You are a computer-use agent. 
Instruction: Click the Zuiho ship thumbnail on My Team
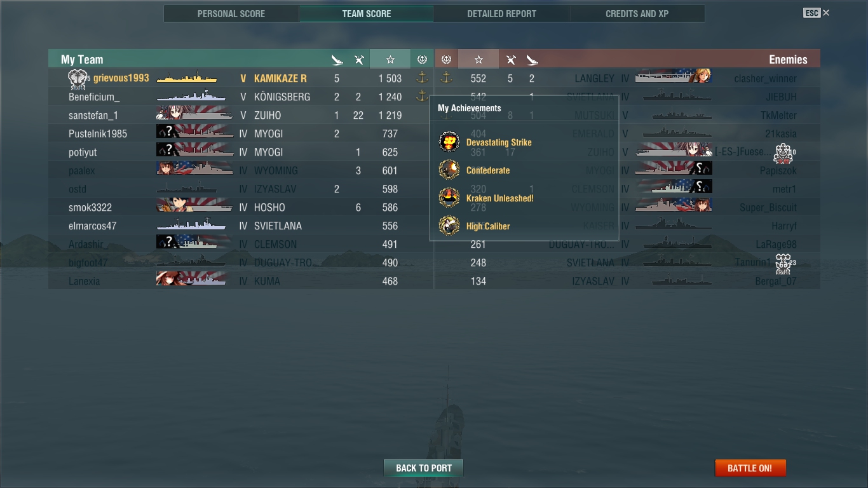click(194, 115)
